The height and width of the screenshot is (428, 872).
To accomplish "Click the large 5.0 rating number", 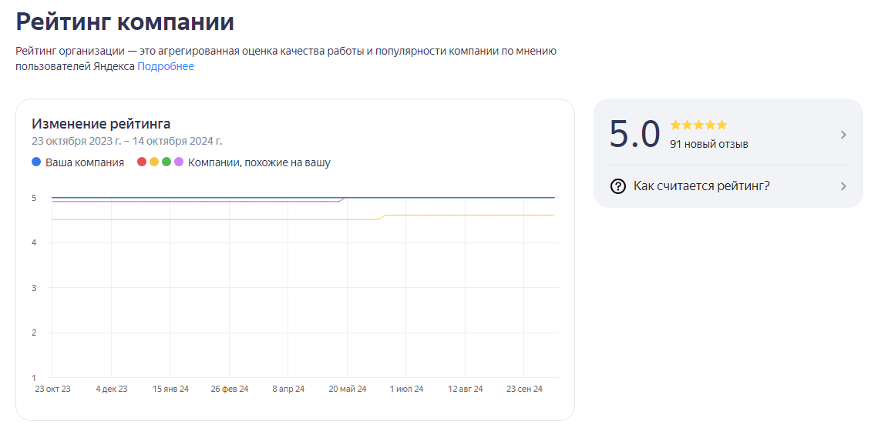I will (x=635, y=134).
